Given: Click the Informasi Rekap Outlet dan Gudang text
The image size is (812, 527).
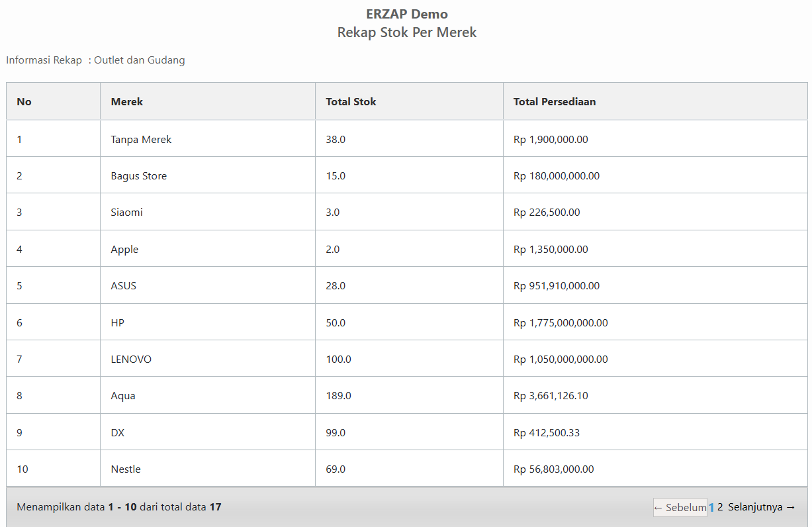Looking at the screenshot, I should click(95, 60).
